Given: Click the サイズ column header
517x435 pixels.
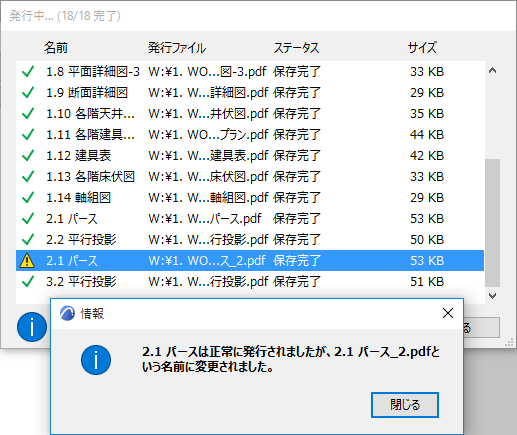Looking at the screenshot, I should point(422,48).
